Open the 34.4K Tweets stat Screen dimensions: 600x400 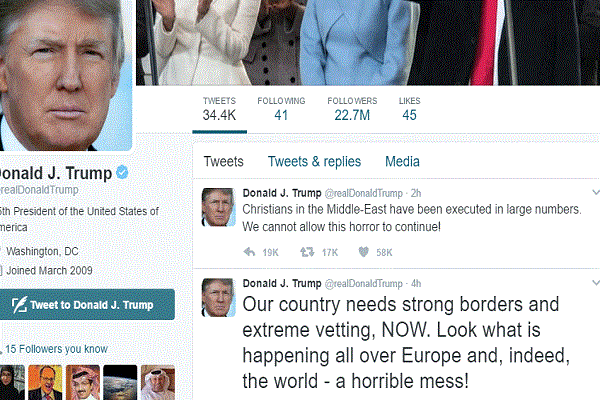[x=219, y=109]
